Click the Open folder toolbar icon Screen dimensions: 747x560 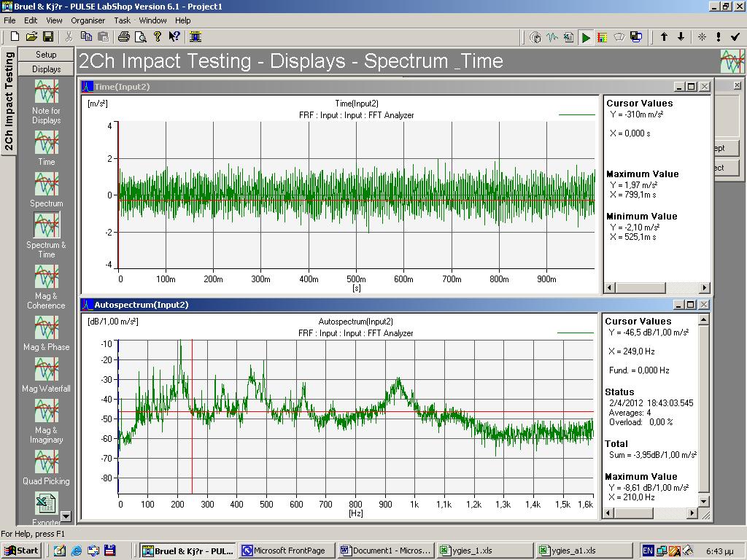pos(31,36)
